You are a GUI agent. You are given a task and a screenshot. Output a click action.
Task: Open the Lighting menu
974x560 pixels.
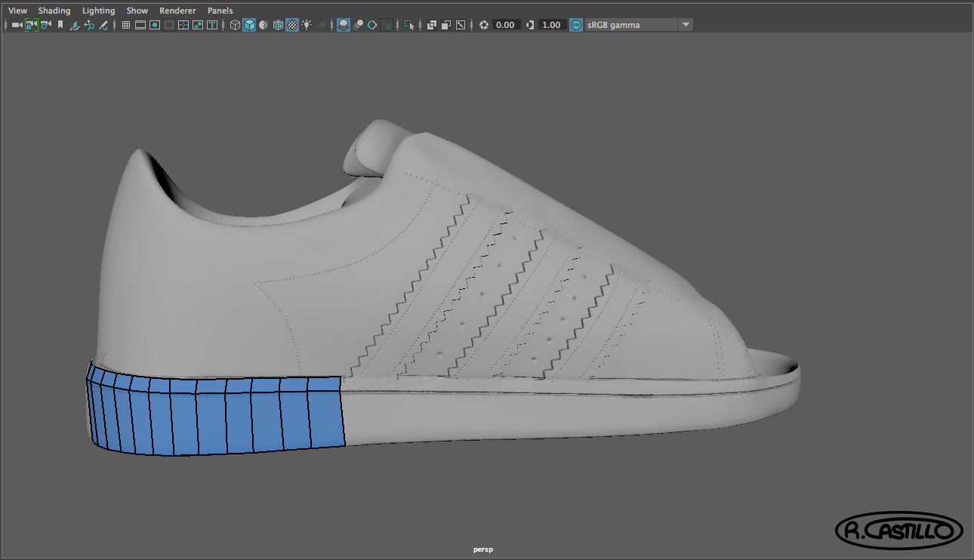pyautogui.click(x=99, y=11)
